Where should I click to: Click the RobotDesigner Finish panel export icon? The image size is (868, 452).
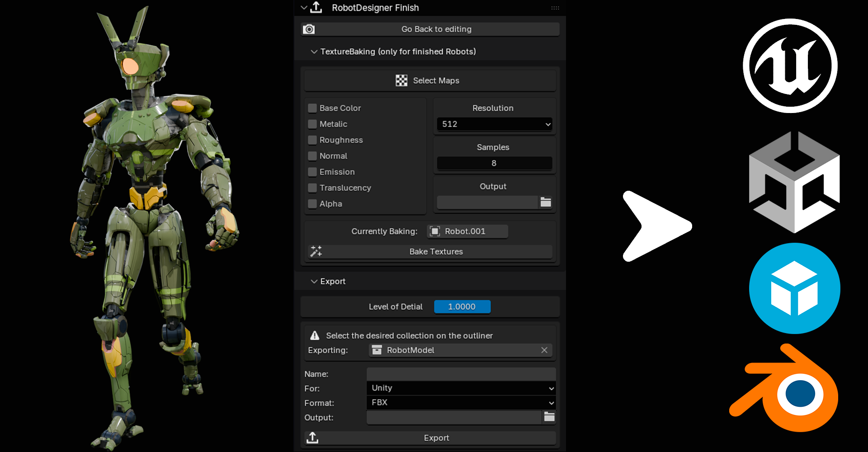tap(316, 7)
